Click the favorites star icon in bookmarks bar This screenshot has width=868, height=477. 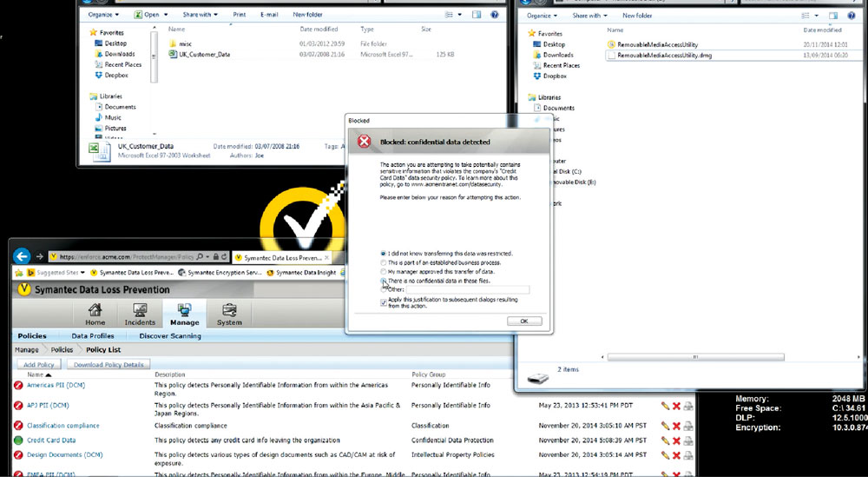coord(19,273)
